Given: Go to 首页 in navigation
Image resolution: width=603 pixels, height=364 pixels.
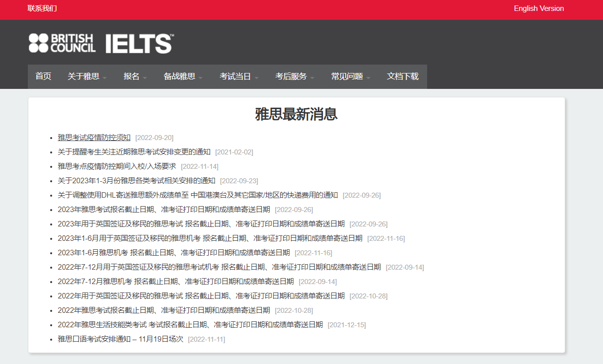Looking at the screenshot, I should point(43,76).
